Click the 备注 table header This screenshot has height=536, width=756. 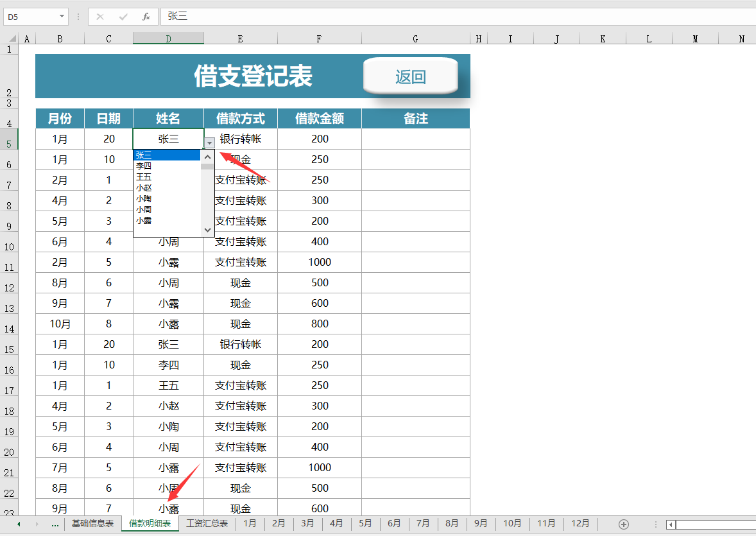(x=416, y=119)
